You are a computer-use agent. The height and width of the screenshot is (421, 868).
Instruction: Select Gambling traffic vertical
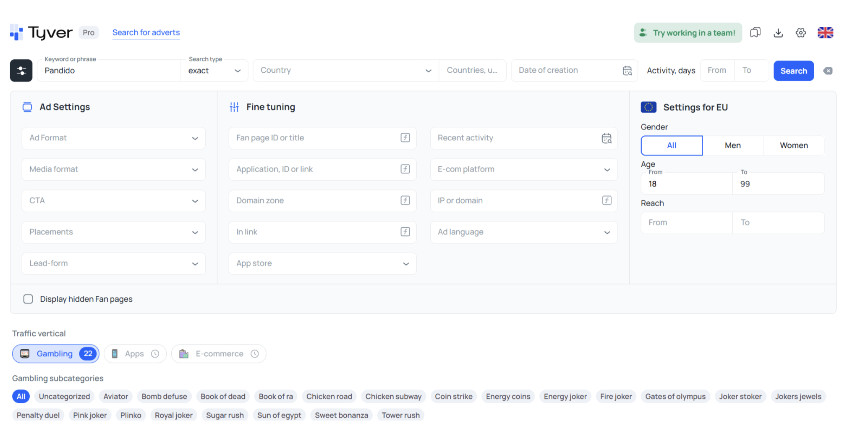pyautogui.click(x=56, y=354)
